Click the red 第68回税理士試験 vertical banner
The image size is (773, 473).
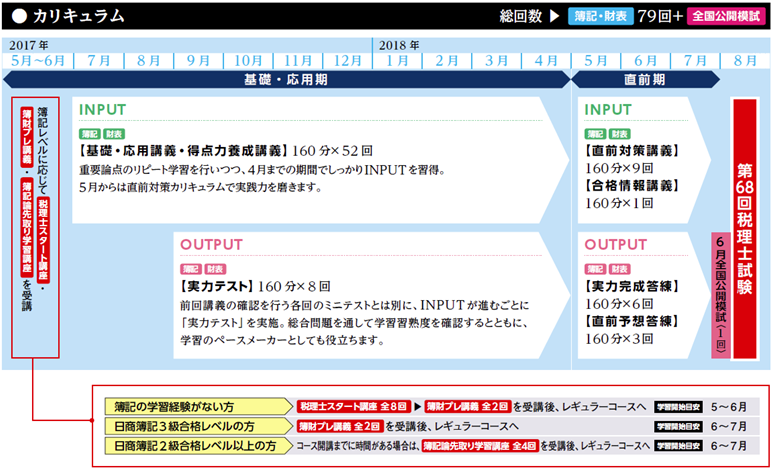(x=745, y=228)
